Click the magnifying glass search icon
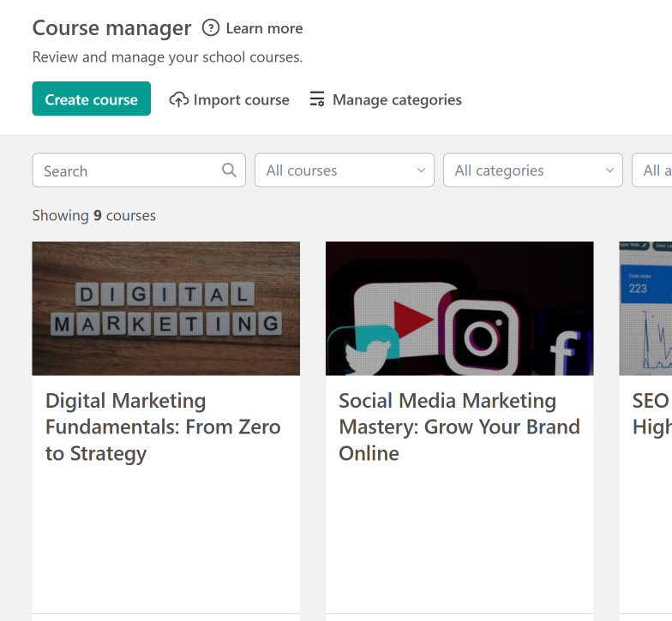Viewport: 672px width, 621px height. pyautogui.click(x=229, y=170)
